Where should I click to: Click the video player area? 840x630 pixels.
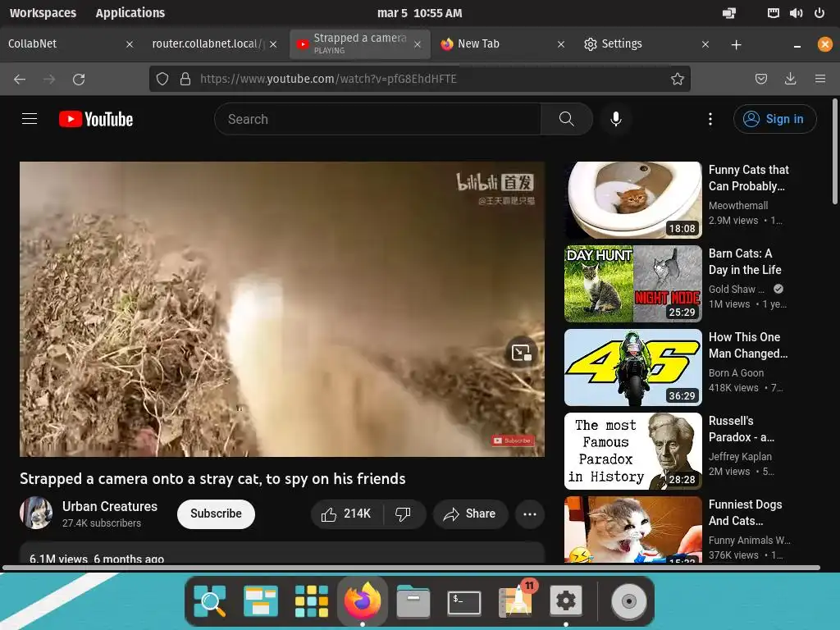coord(282,309)
